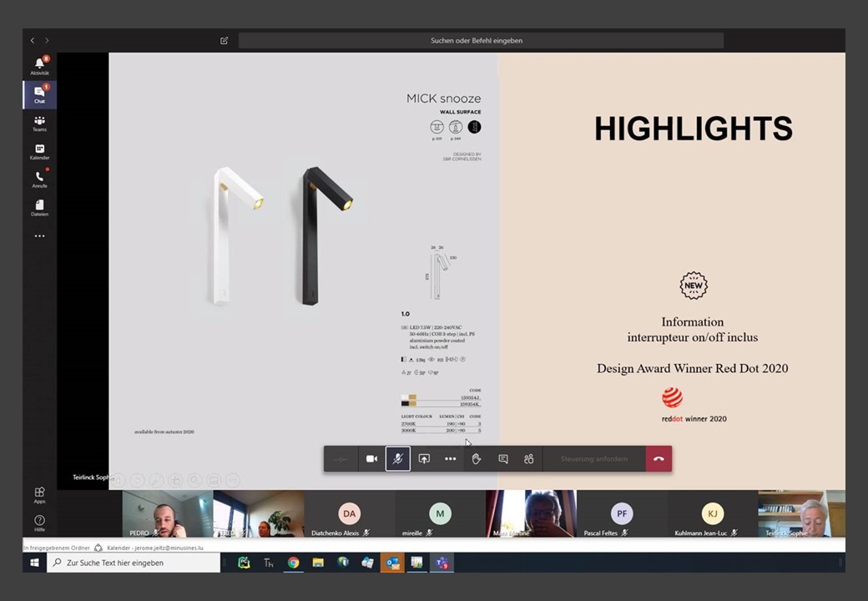
Task: Open the share screen tray
Action: (424, 459)
